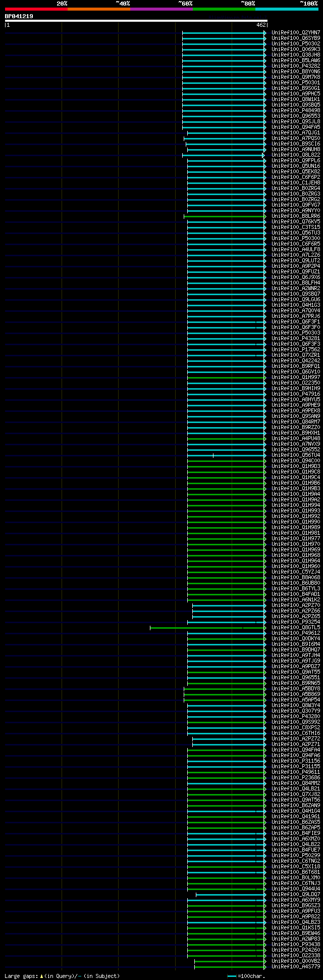This screenshot has height=980, width=323.
Task: Open hit UniRef100_B5LAW6
Action: (296, 60)
